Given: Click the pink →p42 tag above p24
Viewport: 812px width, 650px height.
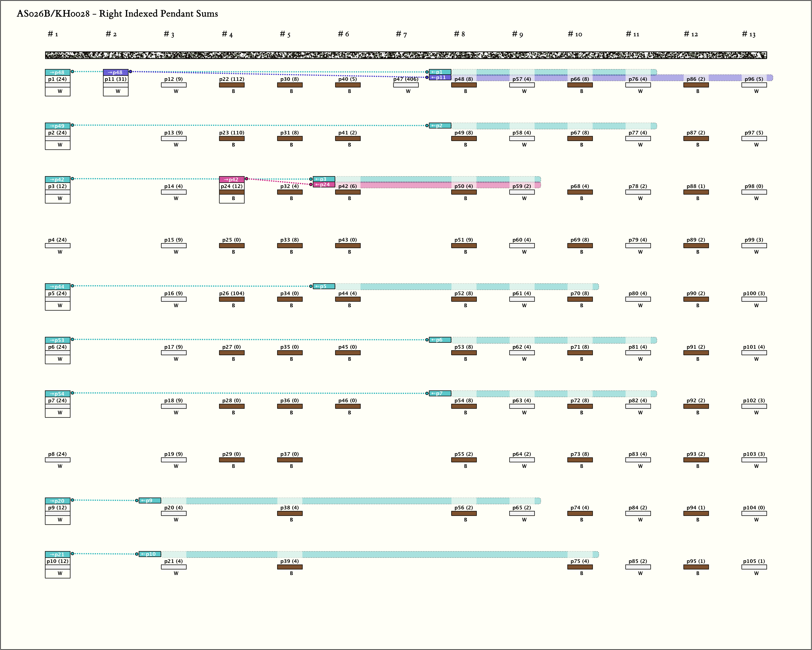Looking at the screenshot, I should pyautogui.click(x=232, y=180).
